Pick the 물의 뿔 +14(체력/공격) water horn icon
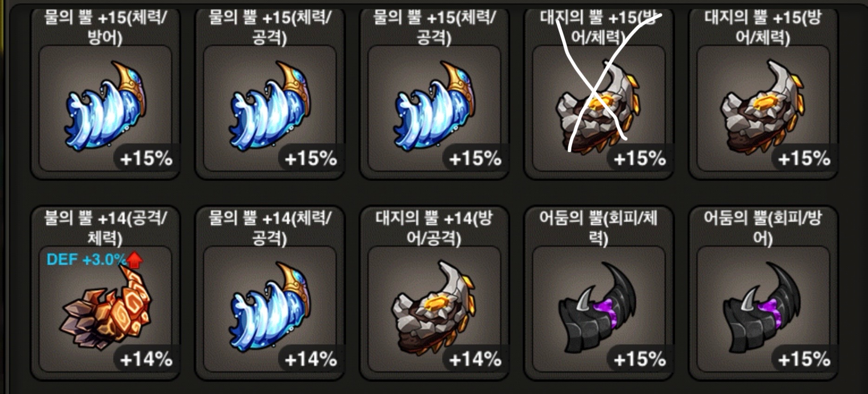 coord(270,307)
